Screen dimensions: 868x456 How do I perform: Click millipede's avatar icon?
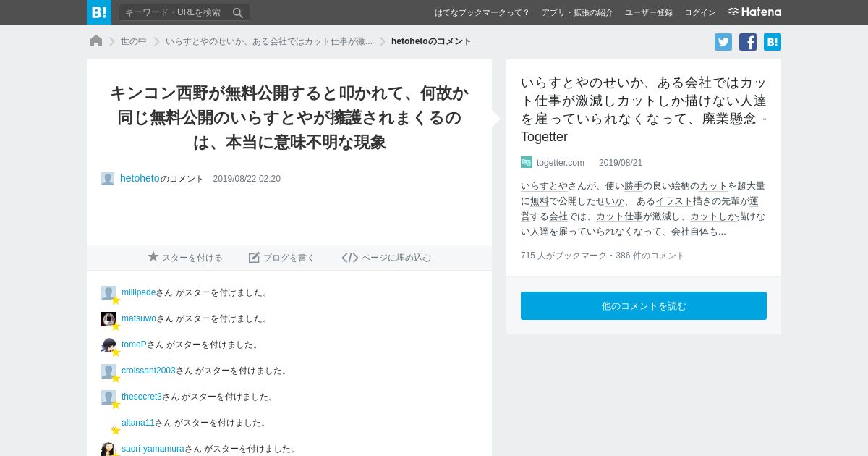(109, 293)
